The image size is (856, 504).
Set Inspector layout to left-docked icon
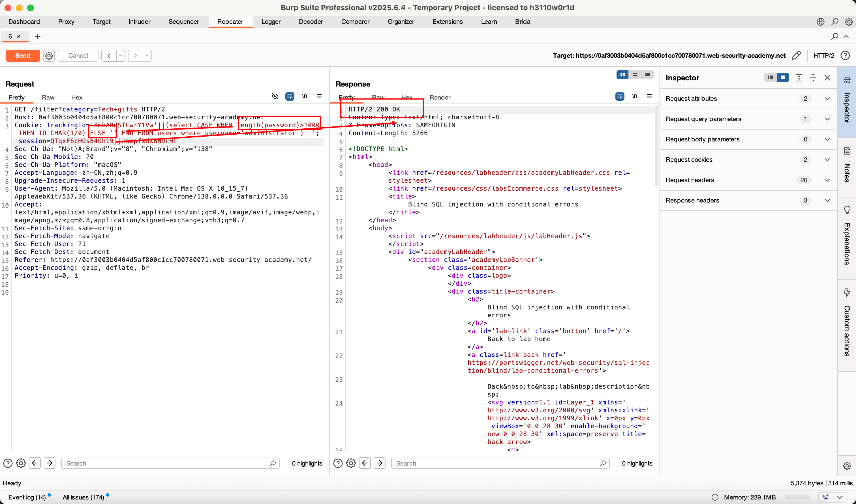[770, 78]
